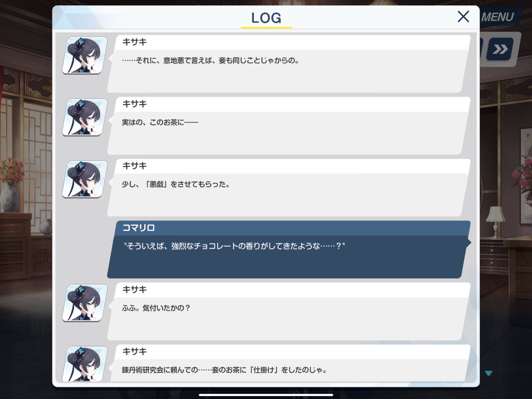This screenshot has width=532, height=399.
Task: Click the partially hidden button beside fast-forward
Action: (481, 49)
